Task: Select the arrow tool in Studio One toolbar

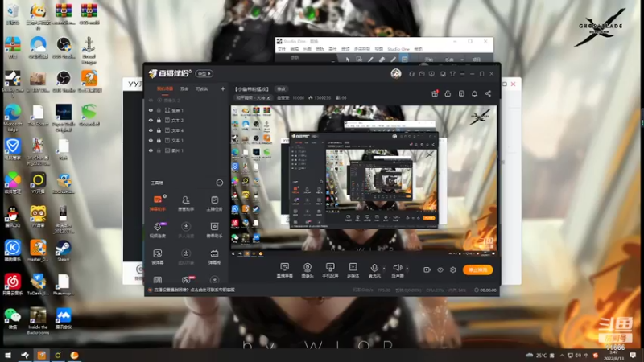Action: (x=348, y=60)
